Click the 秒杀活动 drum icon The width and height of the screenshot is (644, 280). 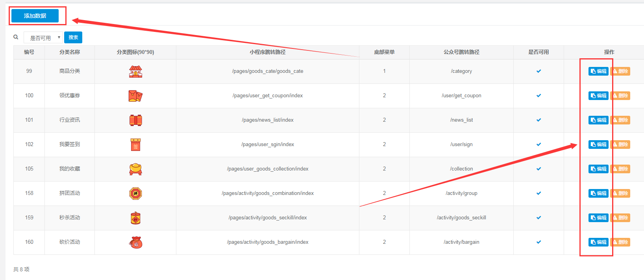(135, 218)
